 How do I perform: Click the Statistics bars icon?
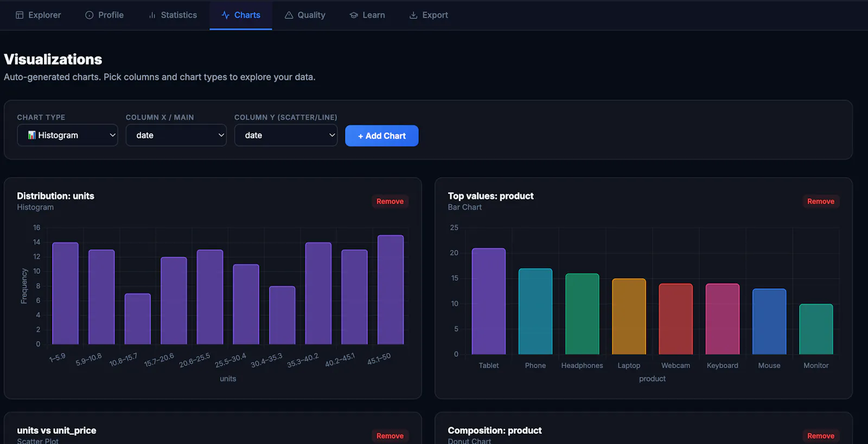(x=152, y=15)
